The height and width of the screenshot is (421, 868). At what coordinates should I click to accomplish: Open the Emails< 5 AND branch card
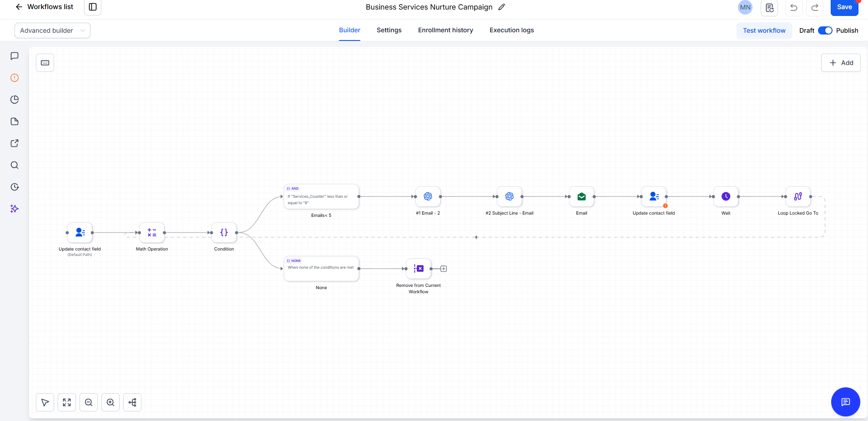point(321,196)
